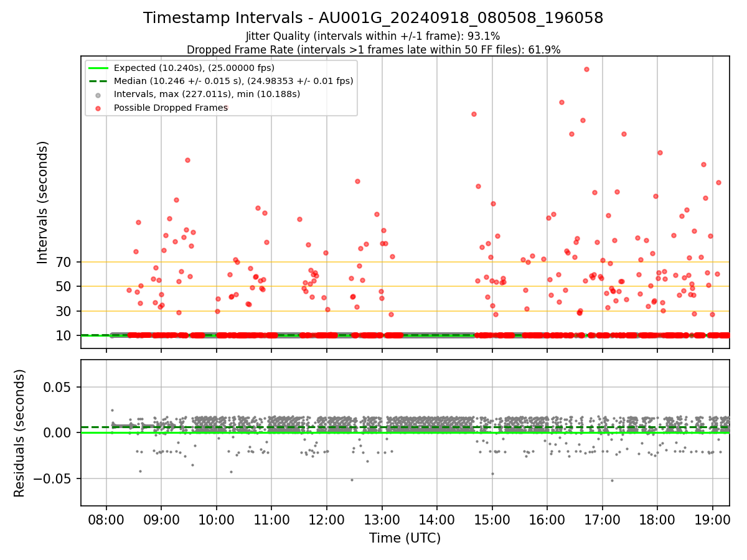Click the plot title AU001G_20240918_080508_196058
The image size is (747, 560).
pyautogui.click(x=373, y=18)
